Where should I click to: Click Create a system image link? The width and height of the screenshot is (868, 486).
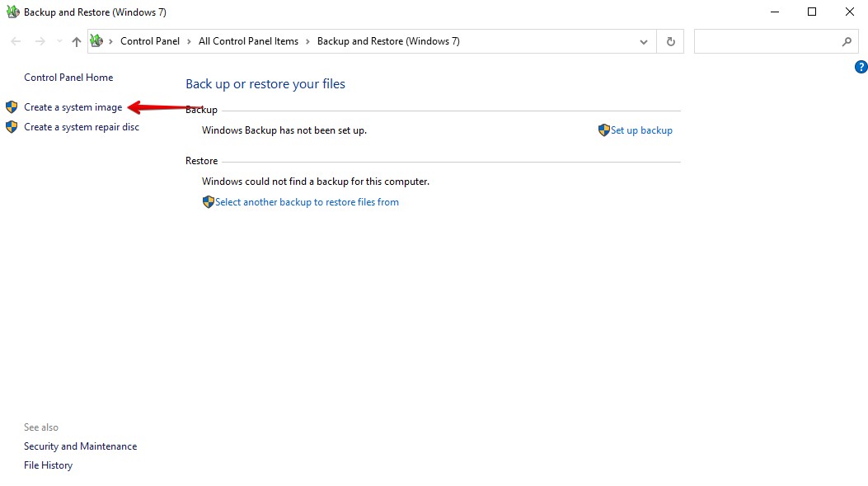click(73, 107)
